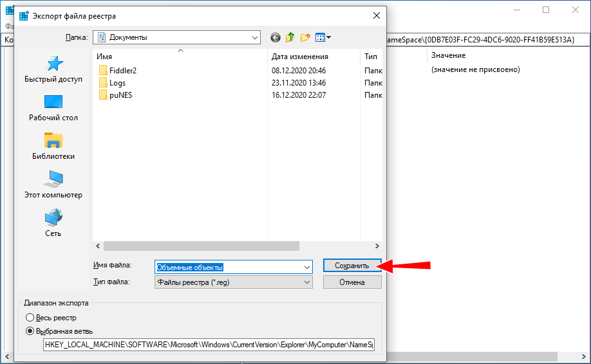591x364 pixels.
Task: Expand the Папка folder dropdown
Action: click(255, 37)
